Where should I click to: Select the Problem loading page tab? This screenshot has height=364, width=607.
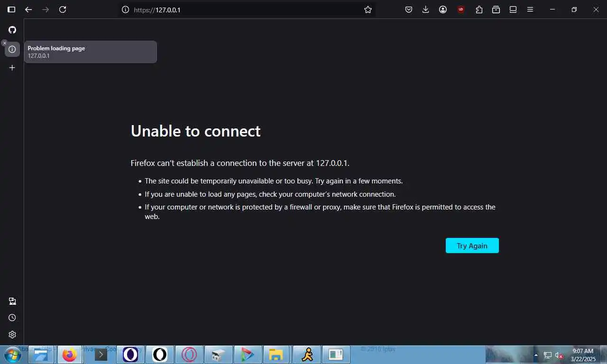(x=12, y=49)
